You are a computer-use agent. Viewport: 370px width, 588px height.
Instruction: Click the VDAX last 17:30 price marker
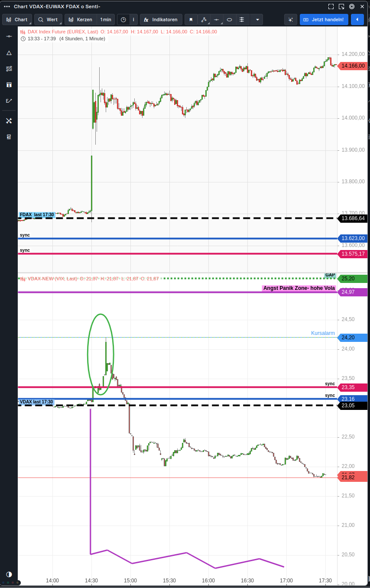[36, 402]
